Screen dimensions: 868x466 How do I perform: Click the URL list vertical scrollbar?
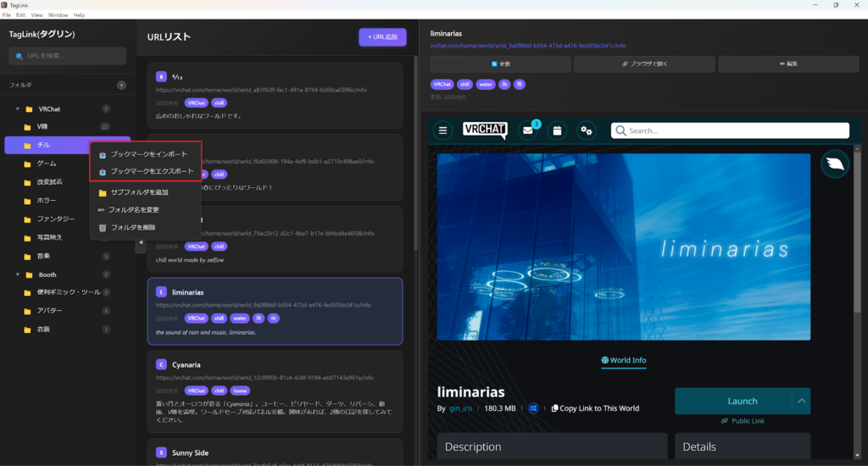[415, 155]
